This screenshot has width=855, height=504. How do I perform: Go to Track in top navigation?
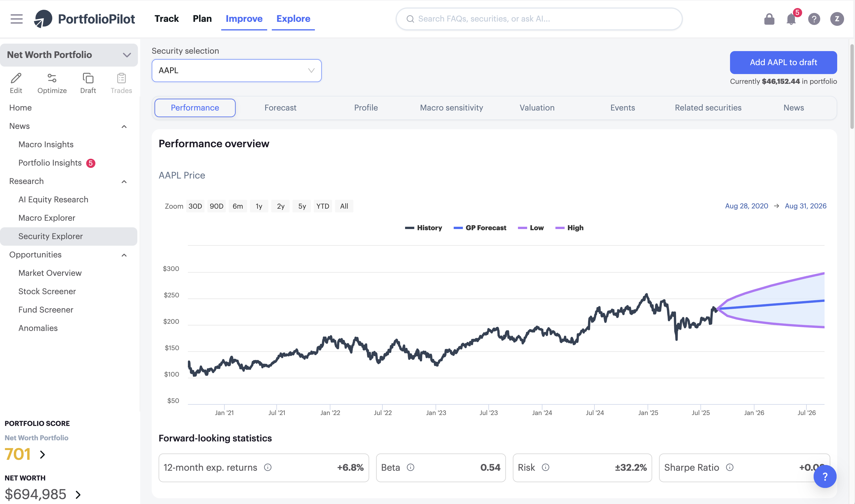coord(167,19)
